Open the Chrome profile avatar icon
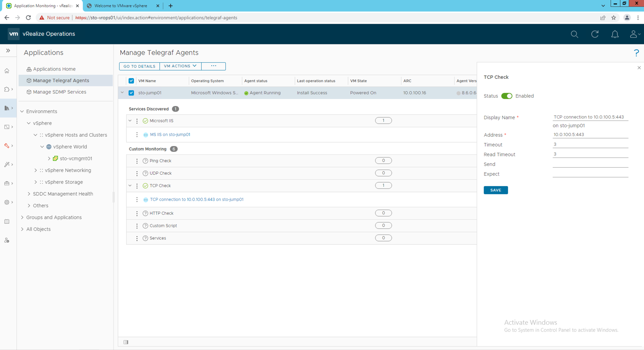Screen dimensions: 644x350 (627, 17)
